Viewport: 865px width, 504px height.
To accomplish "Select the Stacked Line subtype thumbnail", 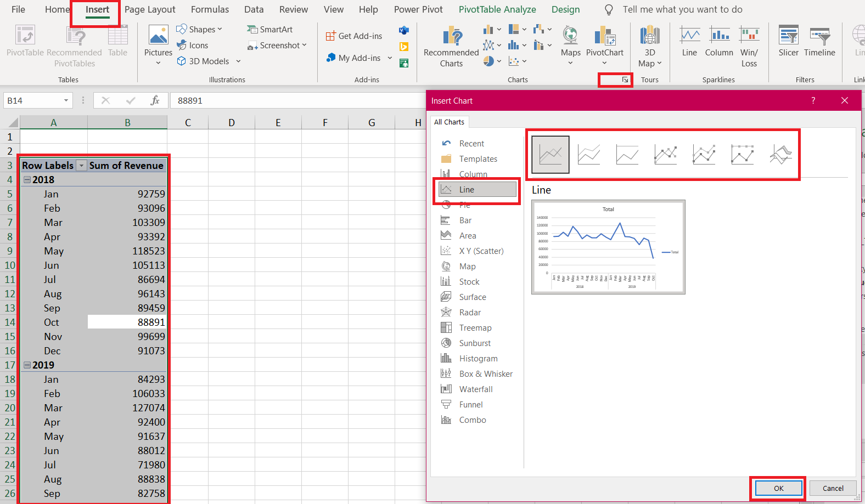I will (x=589, y=155).
